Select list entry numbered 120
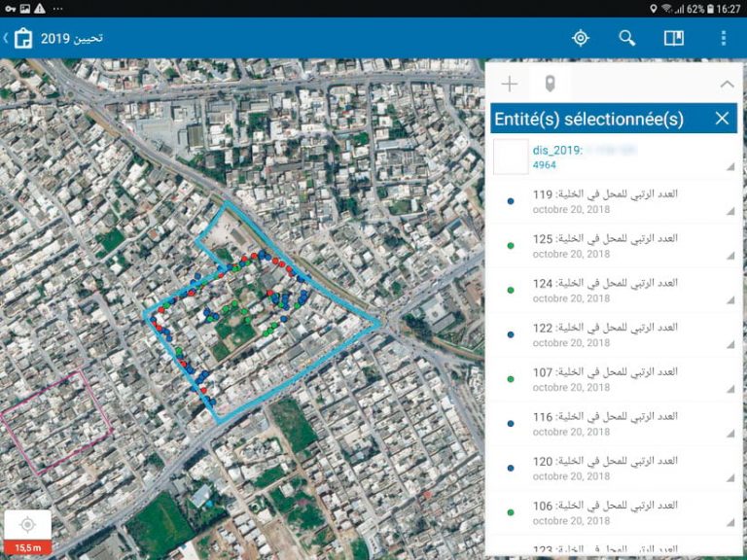This screenshot has height=560, width=747. point(614,468)
